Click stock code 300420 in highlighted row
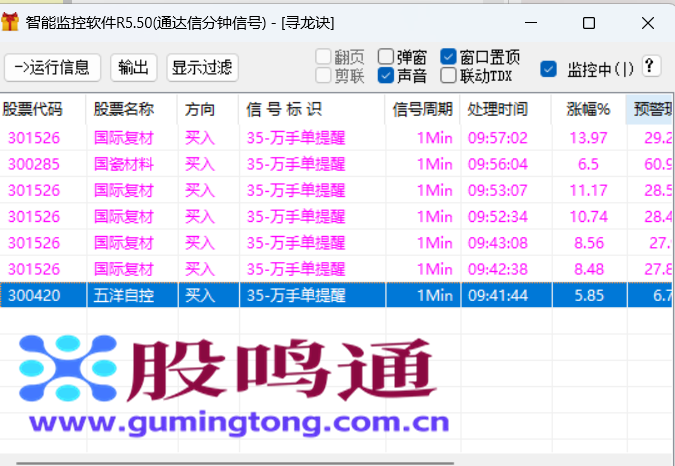The width and height of the screenshot is (675, 466). 34,296
